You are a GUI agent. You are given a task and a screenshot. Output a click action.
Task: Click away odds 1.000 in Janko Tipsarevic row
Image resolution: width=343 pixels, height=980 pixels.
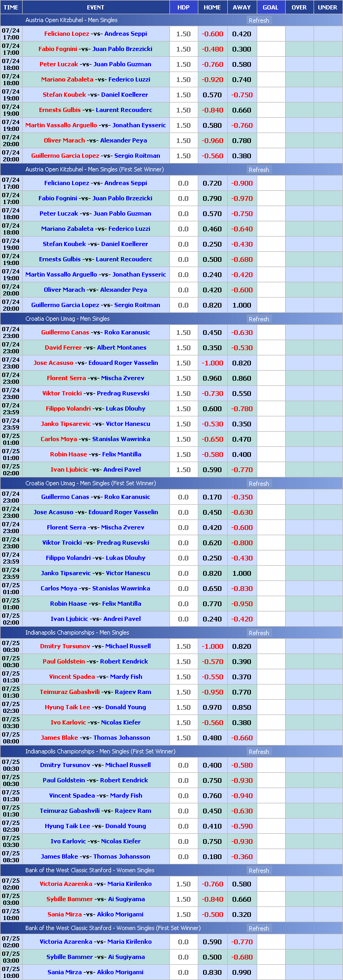[x=241, y=573]
